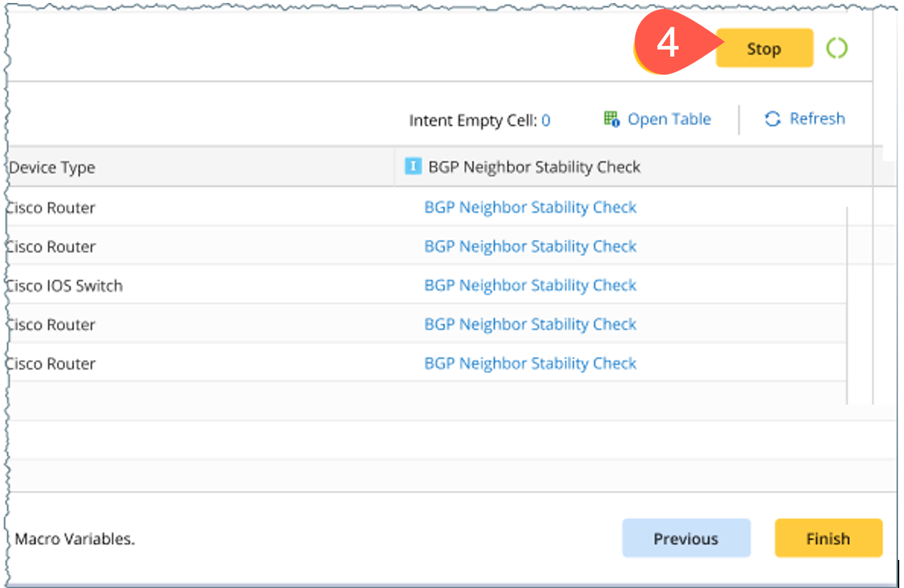Select the Device Type column header
904x588 pixels.
coord(52,168)
